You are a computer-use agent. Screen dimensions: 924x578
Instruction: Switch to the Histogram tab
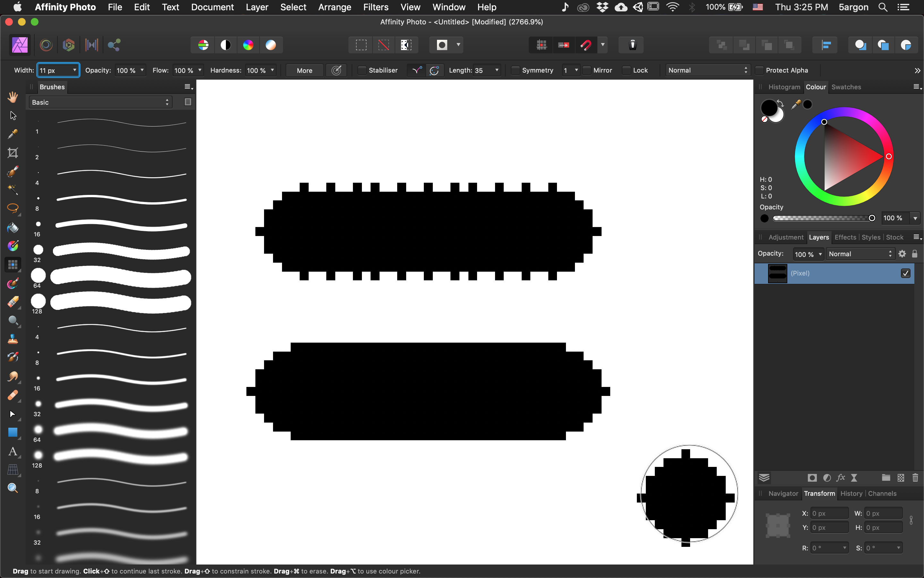[x=784, y=87]
